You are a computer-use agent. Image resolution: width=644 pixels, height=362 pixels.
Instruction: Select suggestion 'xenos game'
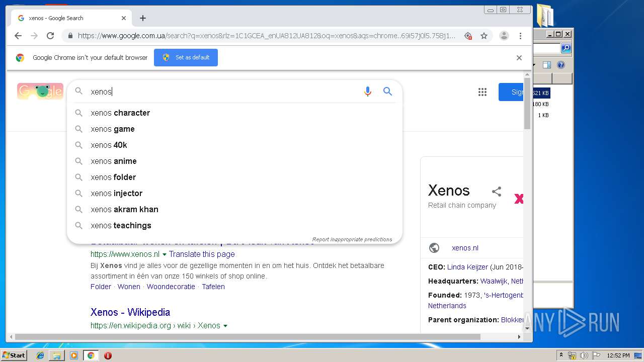[234, 129]
